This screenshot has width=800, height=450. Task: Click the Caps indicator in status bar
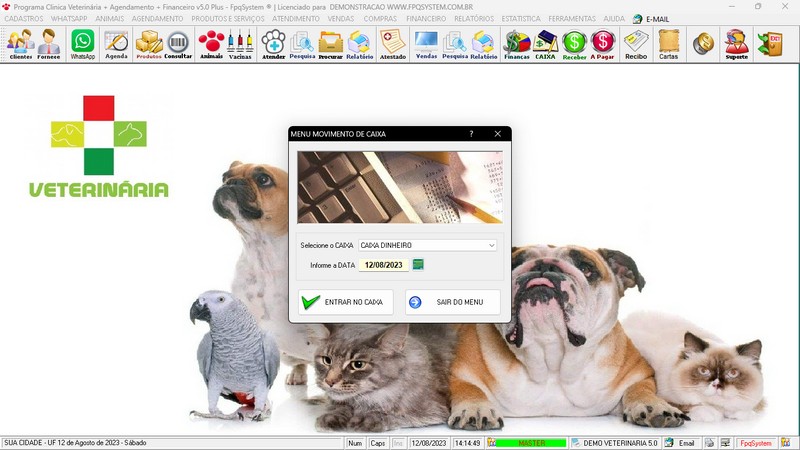click(378, 443)
